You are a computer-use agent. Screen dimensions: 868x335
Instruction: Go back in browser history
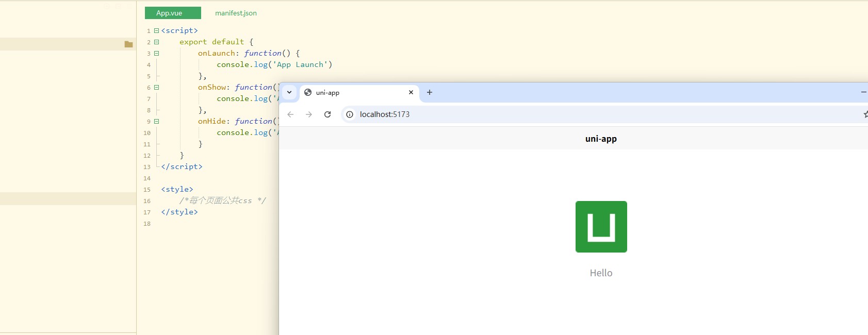(290, 114)
